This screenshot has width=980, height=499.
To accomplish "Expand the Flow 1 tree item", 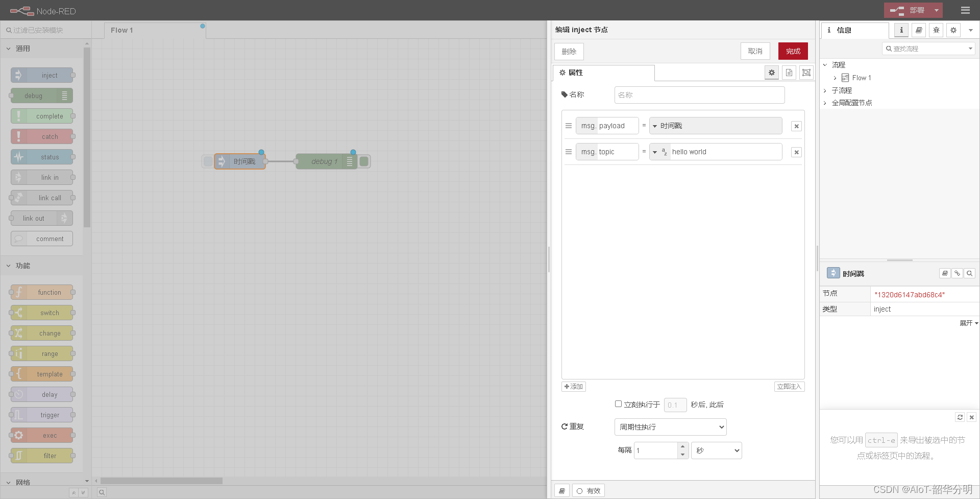I will (835, 78).
